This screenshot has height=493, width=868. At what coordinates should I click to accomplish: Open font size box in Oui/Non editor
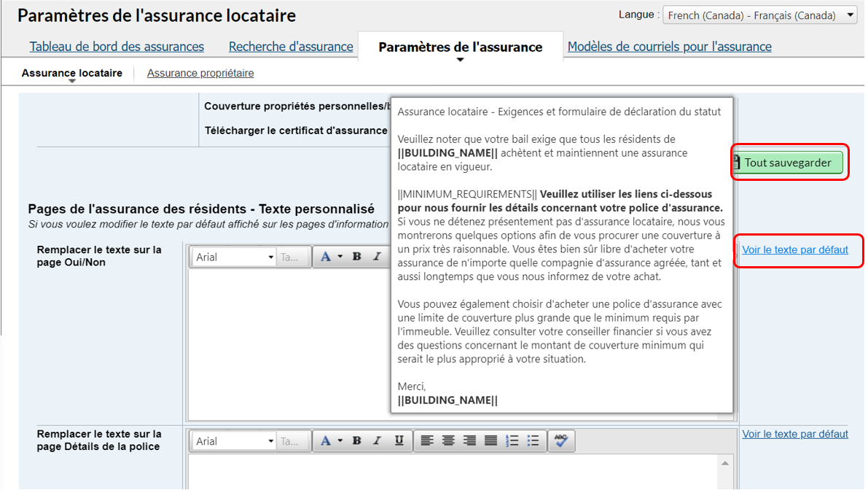[x=294, y=257]
